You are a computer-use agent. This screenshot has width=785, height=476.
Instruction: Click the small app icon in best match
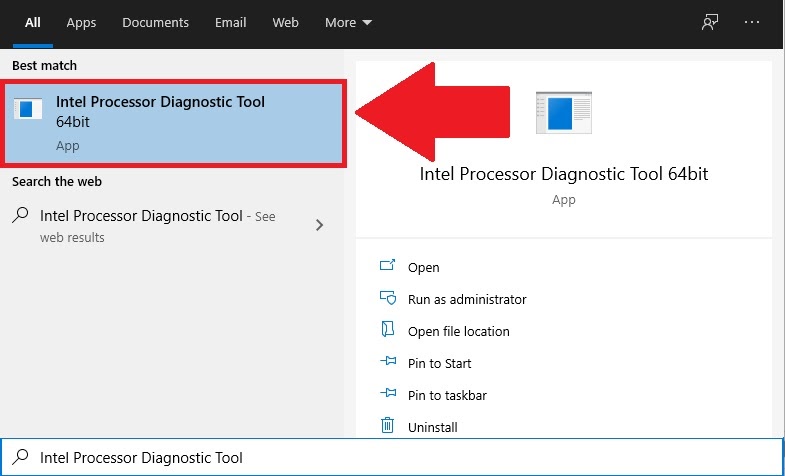pyautogui.click(x=28, y=109)
